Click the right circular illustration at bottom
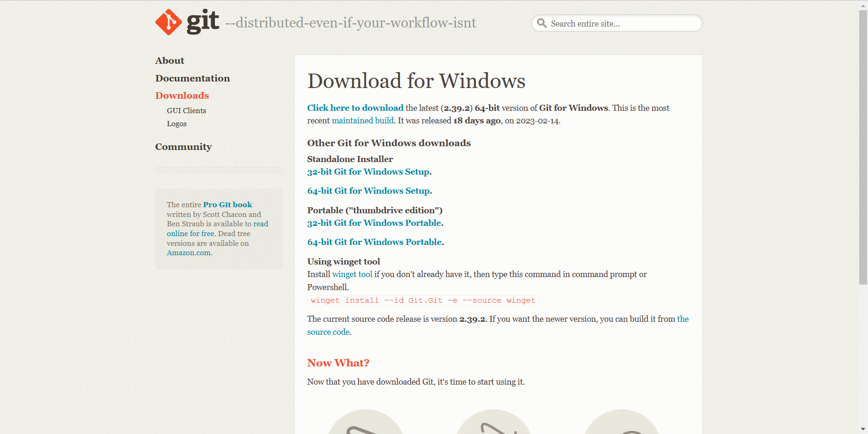This screenshot has height=434, width=868. pos(622,421)
